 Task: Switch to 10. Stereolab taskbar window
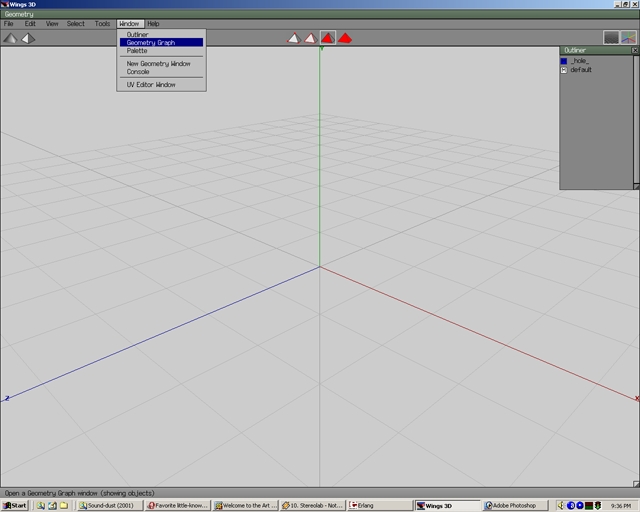pyautogui.click(x=313, y=505)
